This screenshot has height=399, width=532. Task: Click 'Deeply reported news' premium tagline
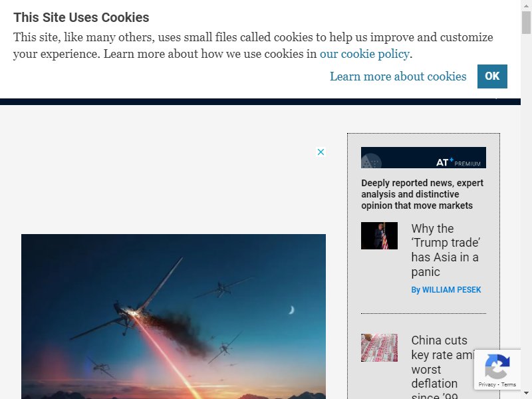[x=422, y=194]
